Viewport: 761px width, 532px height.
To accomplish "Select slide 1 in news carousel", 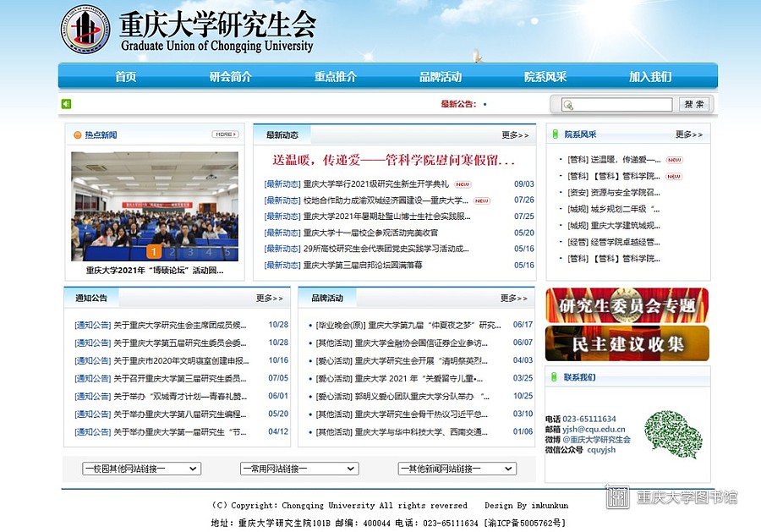I will click(x=153, y=251).
